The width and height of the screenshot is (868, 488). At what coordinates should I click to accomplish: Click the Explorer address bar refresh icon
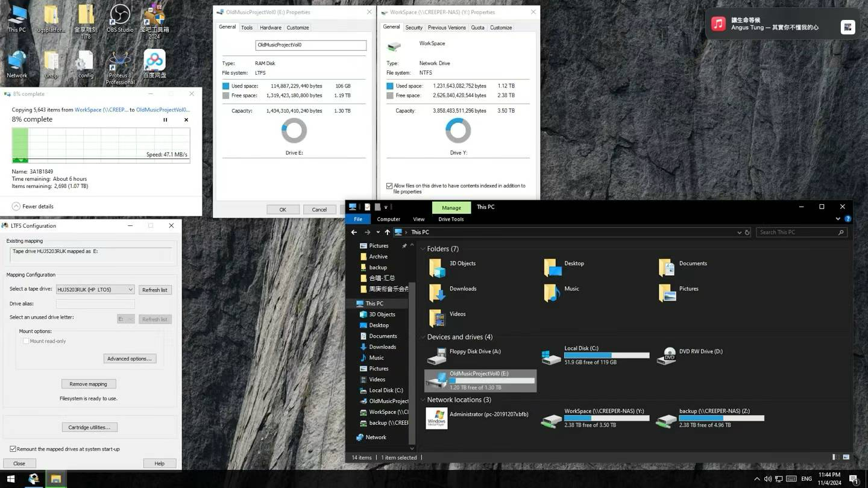747,233
